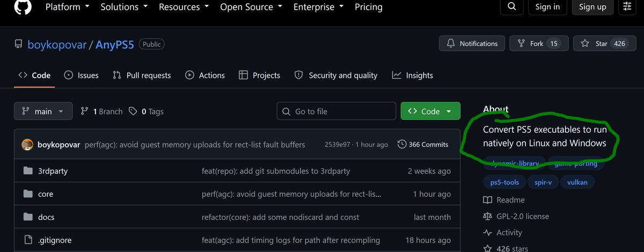Screen dimensions: 644x252
Task: Click boykopovar's avatar in latest commit row
Action: 27,144
